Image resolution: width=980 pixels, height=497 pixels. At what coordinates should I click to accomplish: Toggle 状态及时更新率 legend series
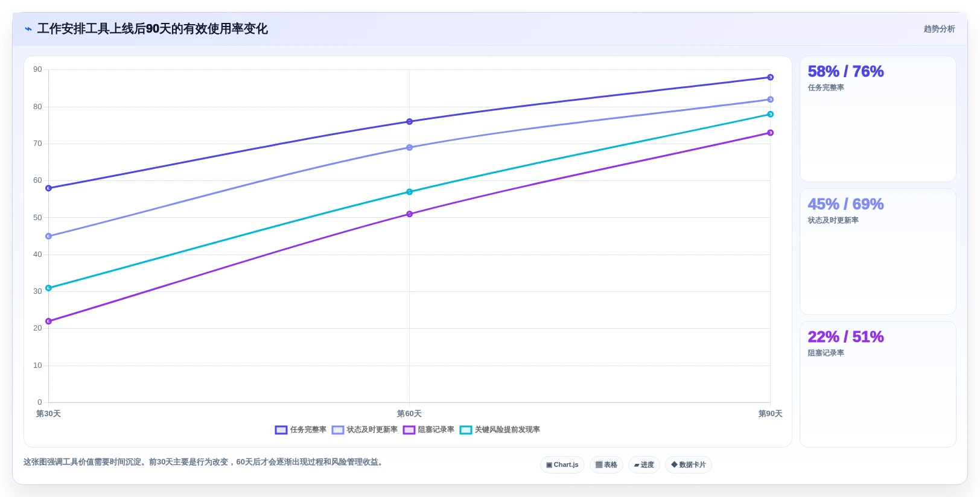[364, 430]
